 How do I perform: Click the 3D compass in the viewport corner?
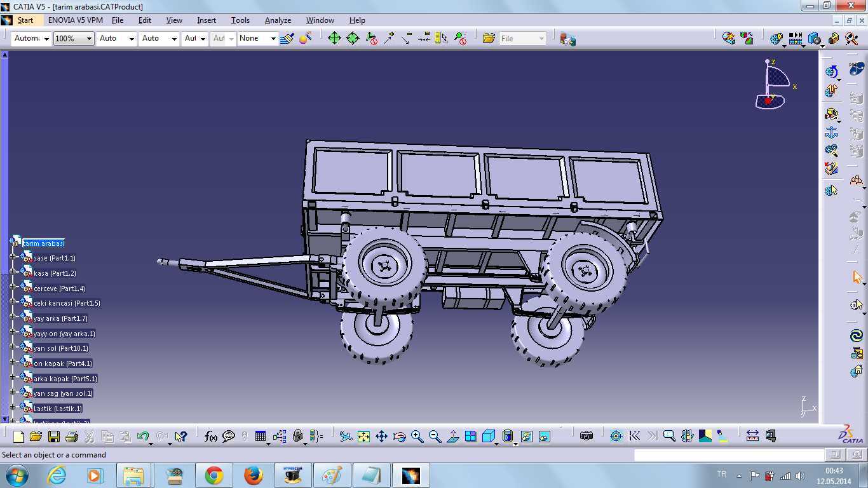(x=774, y=85)
